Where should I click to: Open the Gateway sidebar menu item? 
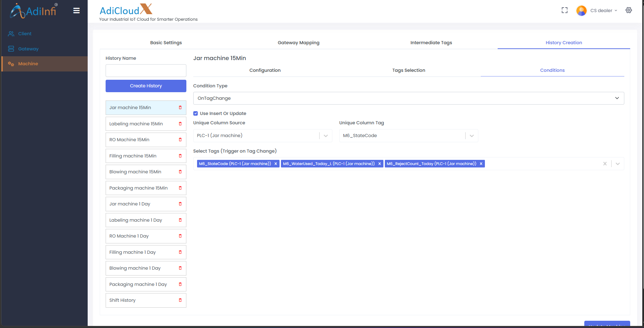[x=28, y=49]
